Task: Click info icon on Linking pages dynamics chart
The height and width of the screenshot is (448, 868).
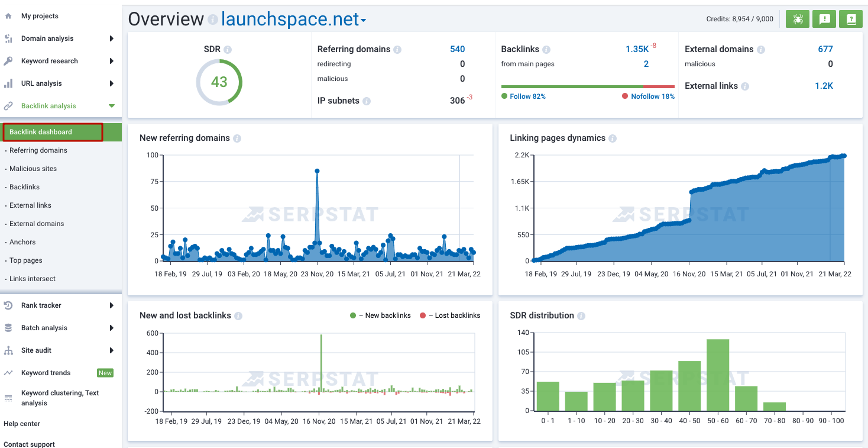Action: (613, 138)
